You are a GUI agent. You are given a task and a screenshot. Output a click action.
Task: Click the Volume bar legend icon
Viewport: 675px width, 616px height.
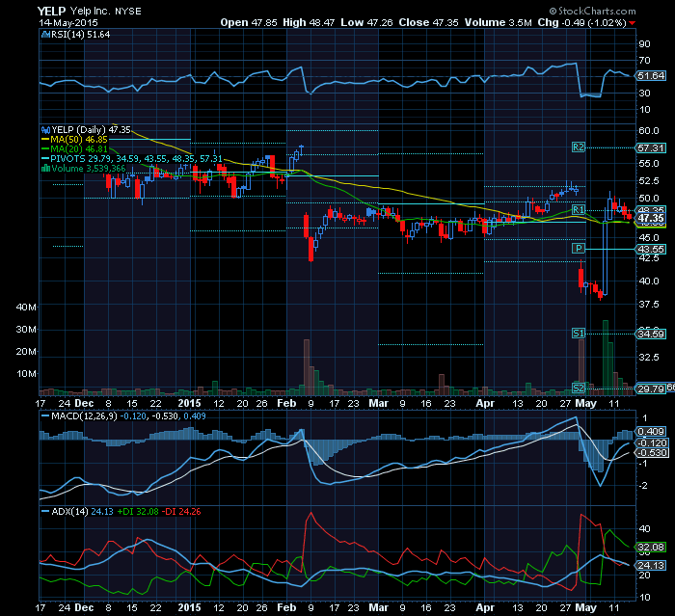pos(45,169)
